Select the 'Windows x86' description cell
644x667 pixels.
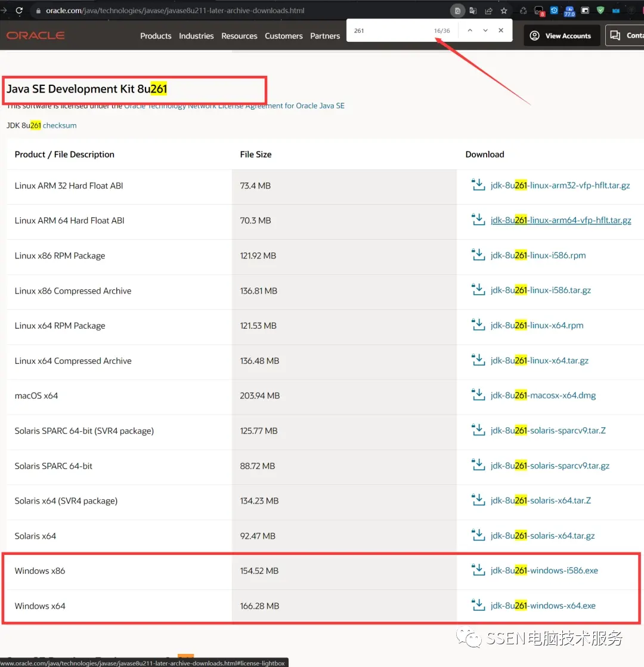pos(119,572)
